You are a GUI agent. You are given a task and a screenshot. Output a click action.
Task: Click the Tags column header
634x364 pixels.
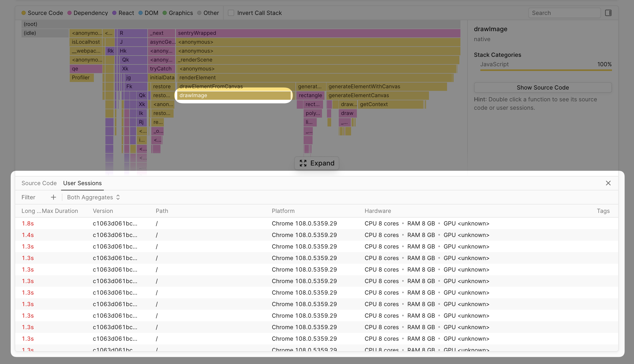pyautogui.click(x=603, y=211)
